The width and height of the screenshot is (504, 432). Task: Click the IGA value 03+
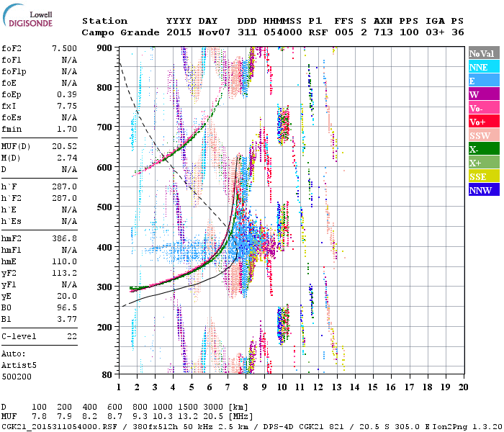[435, 32]
